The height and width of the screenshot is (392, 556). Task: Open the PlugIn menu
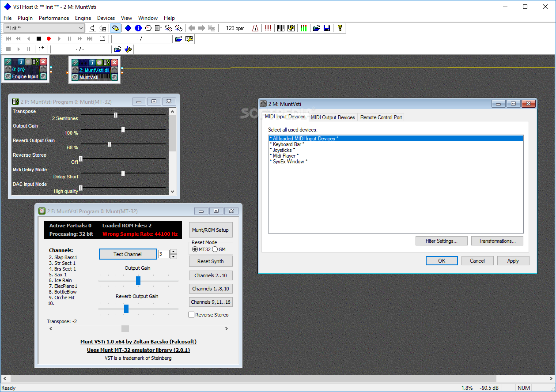[25, 18]
